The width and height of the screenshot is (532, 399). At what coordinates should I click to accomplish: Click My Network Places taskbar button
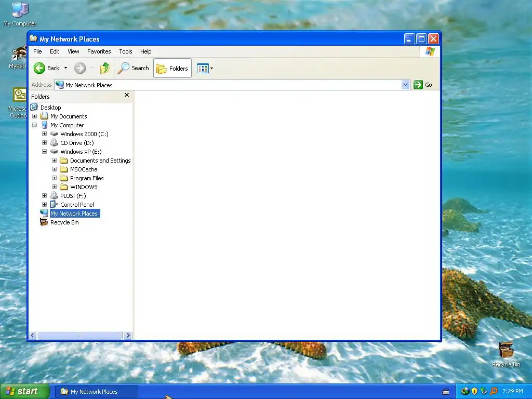point(97,392)
